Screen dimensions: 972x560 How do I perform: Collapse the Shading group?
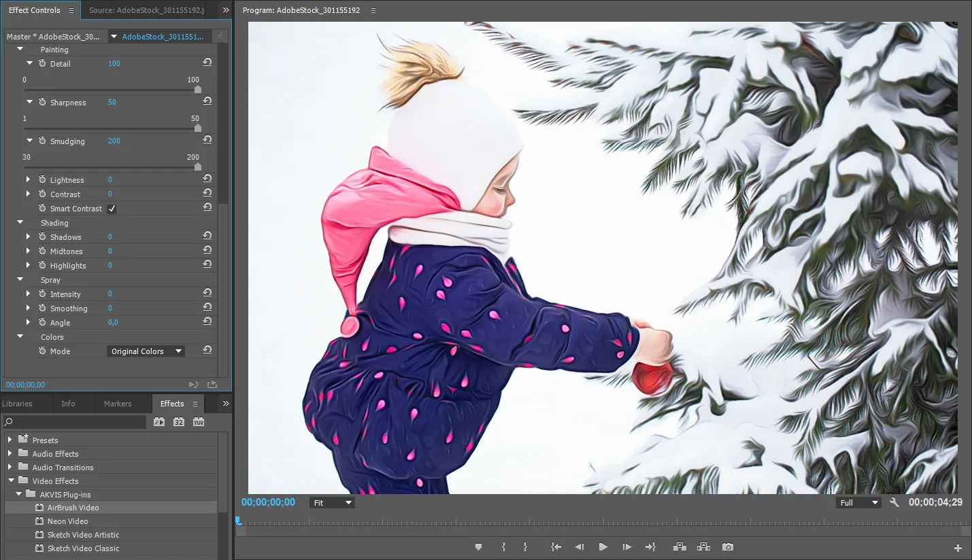click(x=20, y=222)
